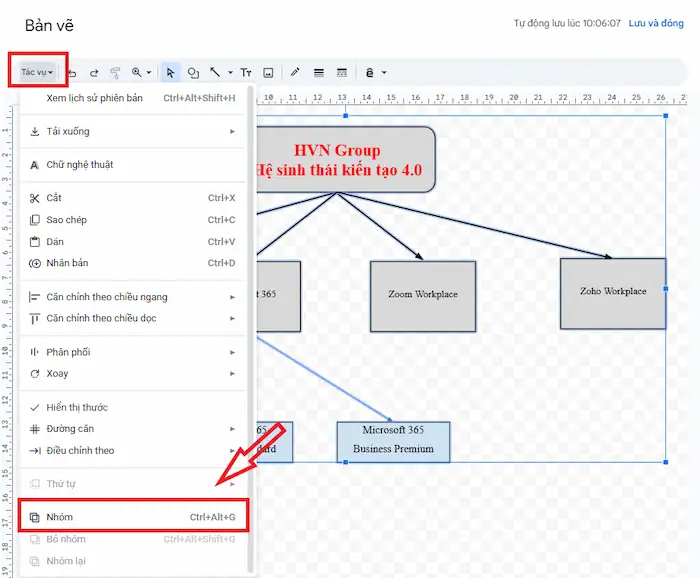Click the scissors icon beside Cắt
The image size is (700, 578).
pyautogui.click(x=34, y=198)
